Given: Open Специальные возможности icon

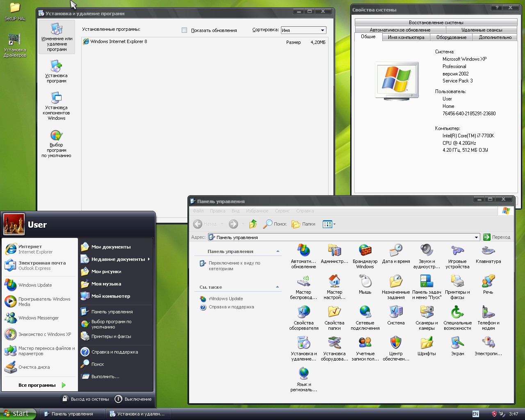Looking at the screenshot, I should click(x=457, y=318).
